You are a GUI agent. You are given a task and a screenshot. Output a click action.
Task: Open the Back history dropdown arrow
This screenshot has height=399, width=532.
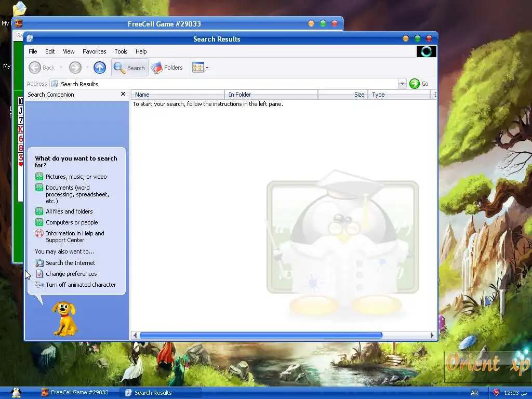(61, 68)
